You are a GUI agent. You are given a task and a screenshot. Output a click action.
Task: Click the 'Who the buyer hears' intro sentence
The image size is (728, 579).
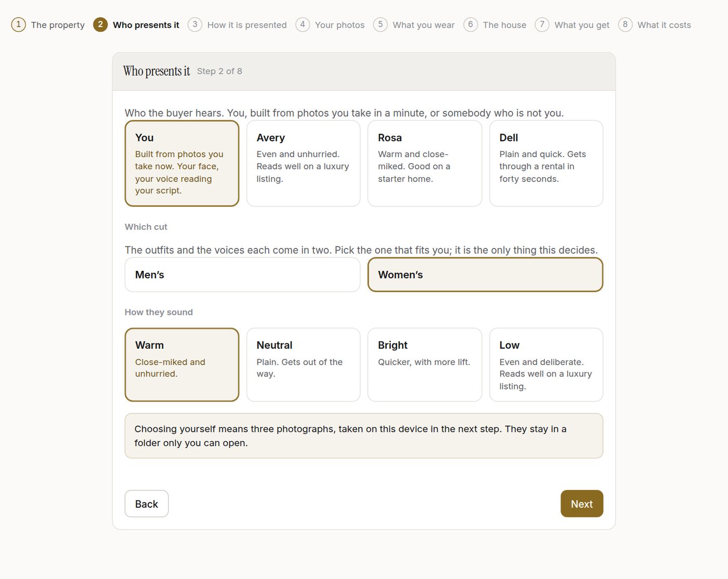(x=344, y=113)
